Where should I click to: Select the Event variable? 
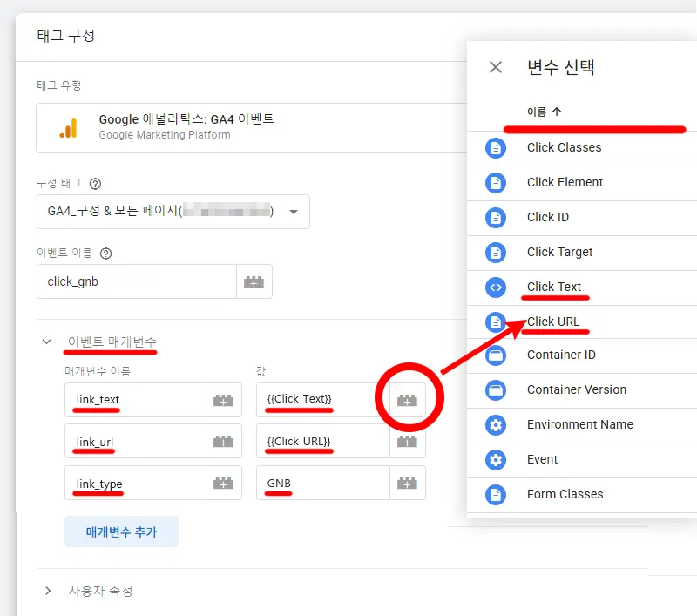(x=582, y=460)
